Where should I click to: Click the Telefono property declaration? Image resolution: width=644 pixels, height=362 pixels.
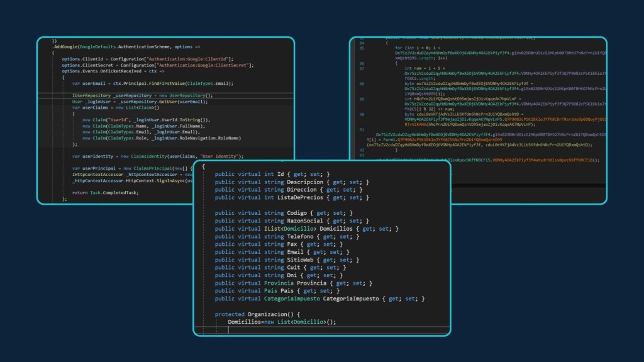point(290,236)
